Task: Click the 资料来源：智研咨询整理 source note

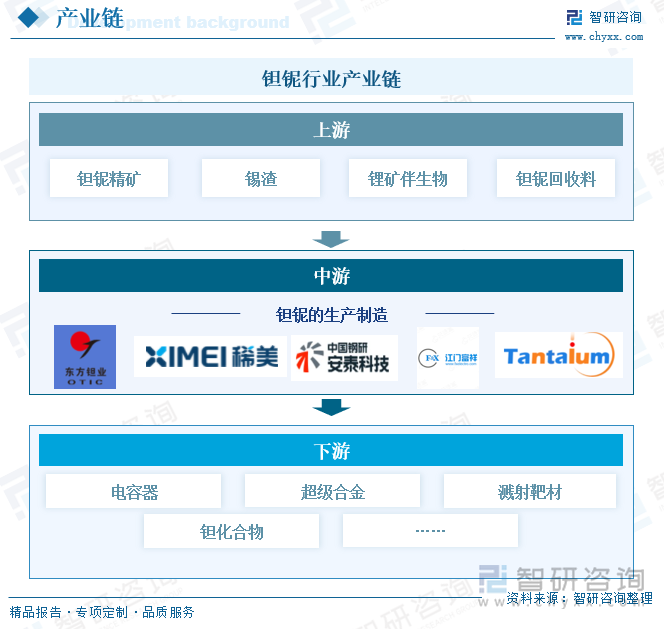Action: 579,598
